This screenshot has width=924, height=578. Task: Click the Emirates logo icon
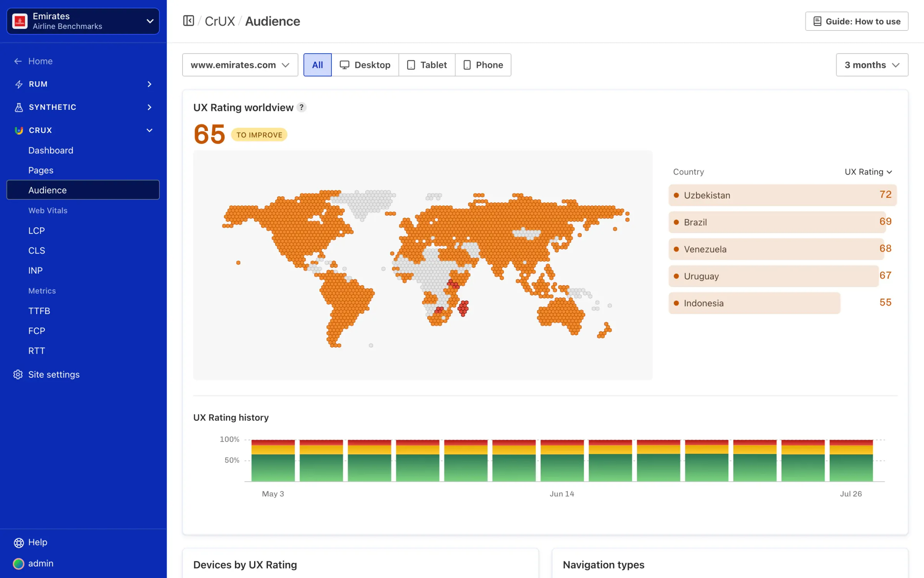click(20, 21)
